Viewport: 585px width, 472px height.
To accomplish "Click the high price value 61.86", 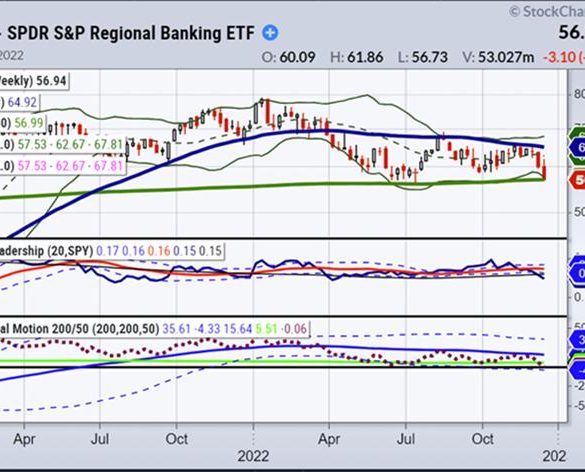I will click(x=365, y=57).
